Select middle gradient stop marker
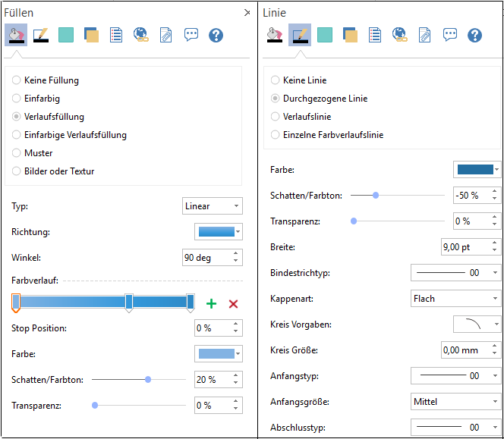Viewport: 504px width, 439px height. coord(129,303)
